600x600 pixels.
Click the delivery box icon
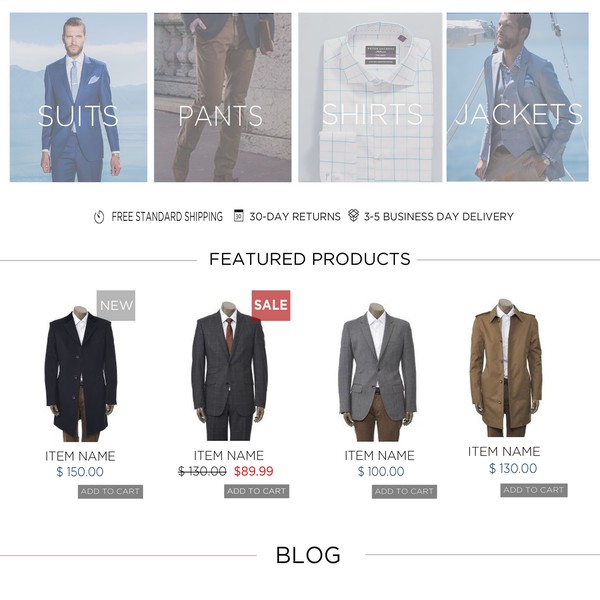pos(354,215)
